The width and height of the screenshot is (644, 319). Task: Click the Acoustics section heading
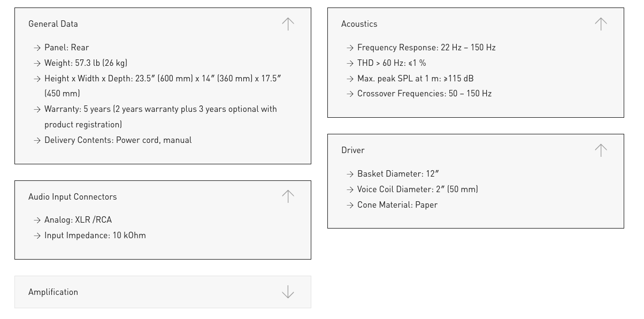pos(359,24)
